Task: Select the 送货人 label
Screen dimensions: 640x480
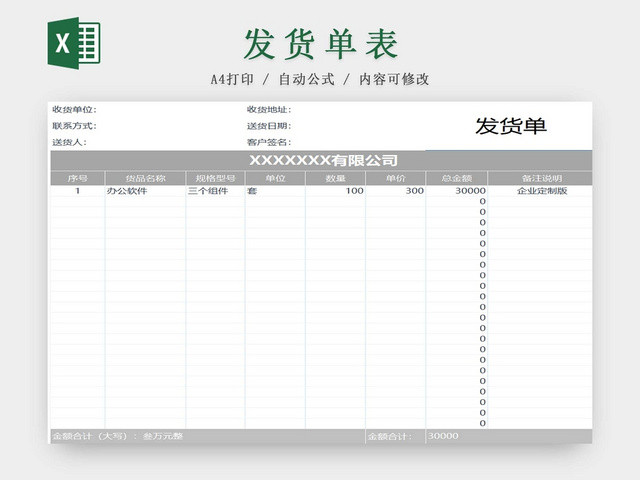Action: tap(69, 142)
